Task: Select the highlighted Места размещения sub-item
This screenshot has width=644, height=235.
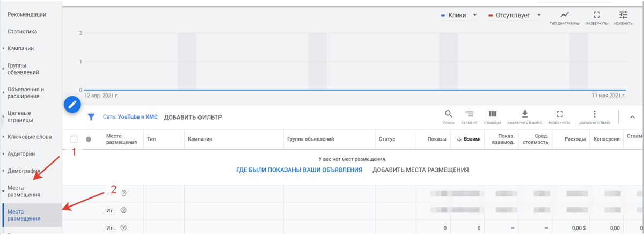Action: pos(32,215)
